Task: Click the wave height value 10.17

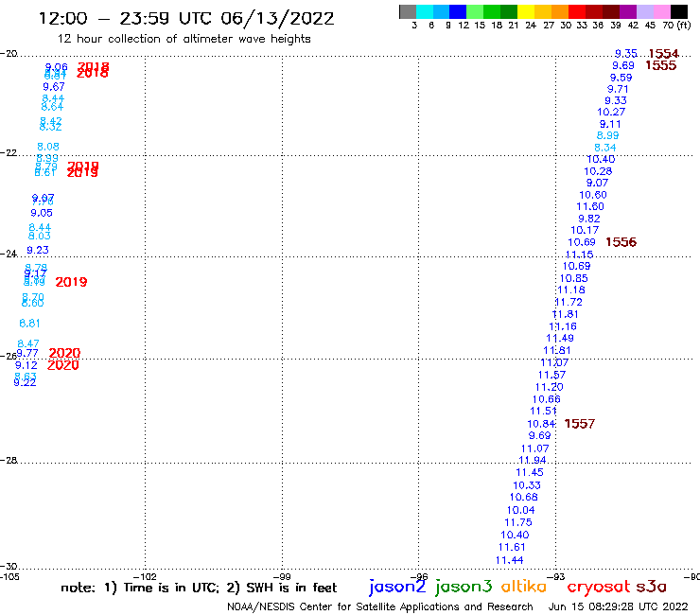Action: [x=585, y=231]
